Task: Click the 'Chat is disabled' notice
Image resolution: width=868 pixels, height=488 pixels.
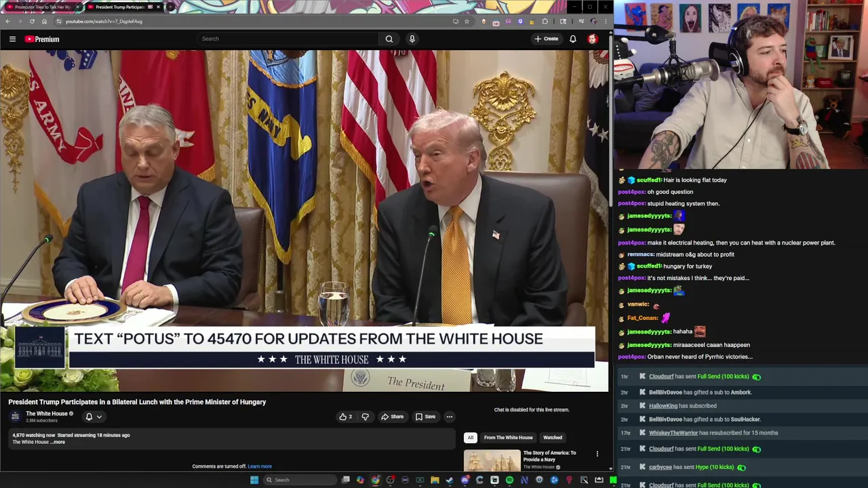Action: point(532,409)
